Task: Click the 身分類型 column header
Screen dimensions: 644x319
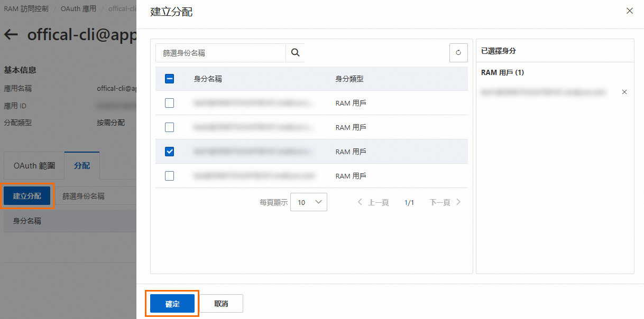Action: point(349,79)
